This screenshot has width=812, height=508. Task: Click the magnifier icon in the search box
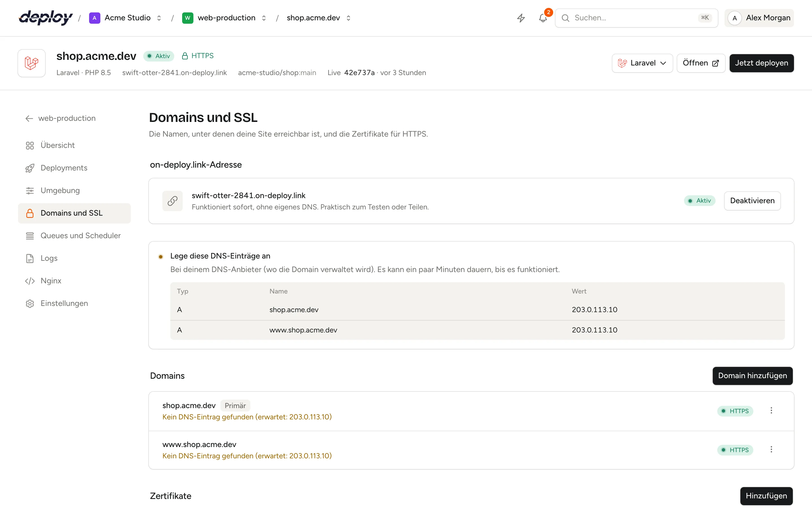click(x=565, y=18)
